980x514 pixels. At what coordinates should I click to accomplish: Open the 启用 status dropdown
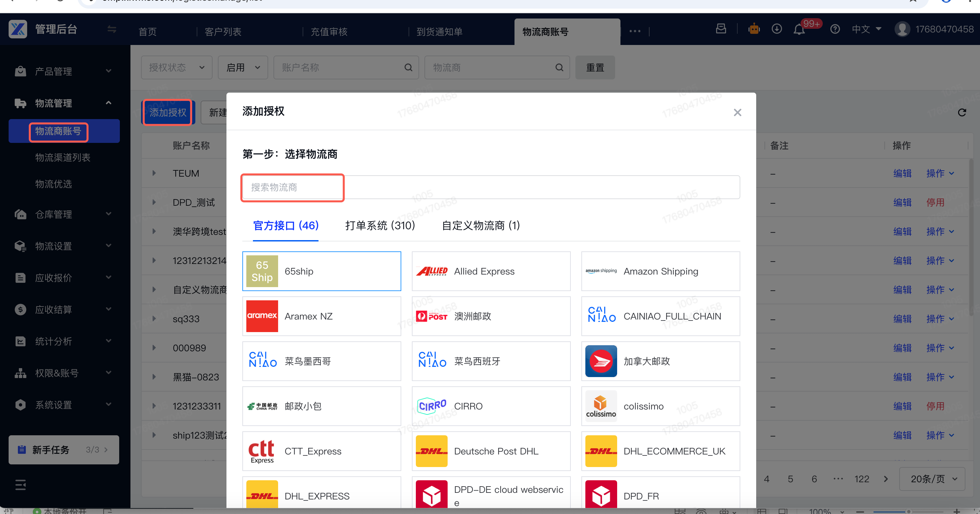tap(243, 68)
